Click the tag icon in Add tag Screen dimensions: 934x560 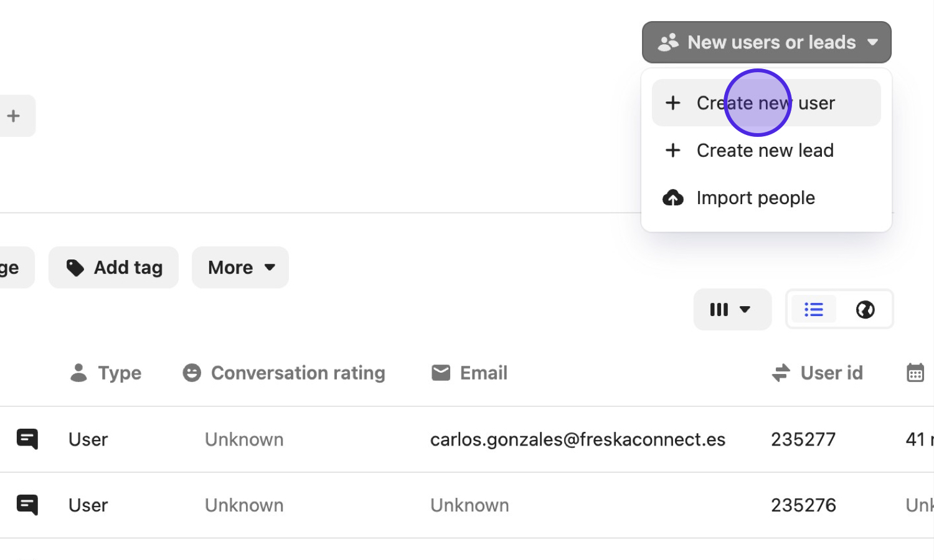75,268
